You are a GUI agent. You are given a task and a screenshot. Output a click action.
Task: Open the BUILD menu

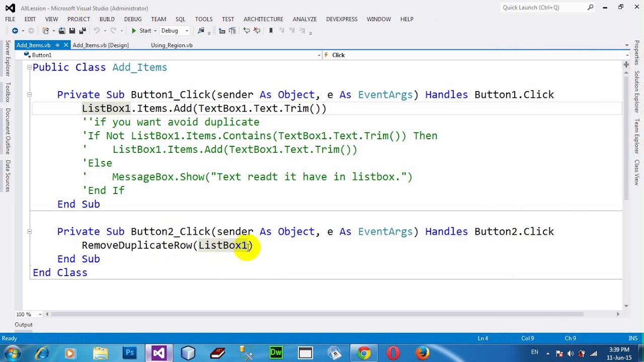pyautogui.click(x=107, y=19)
